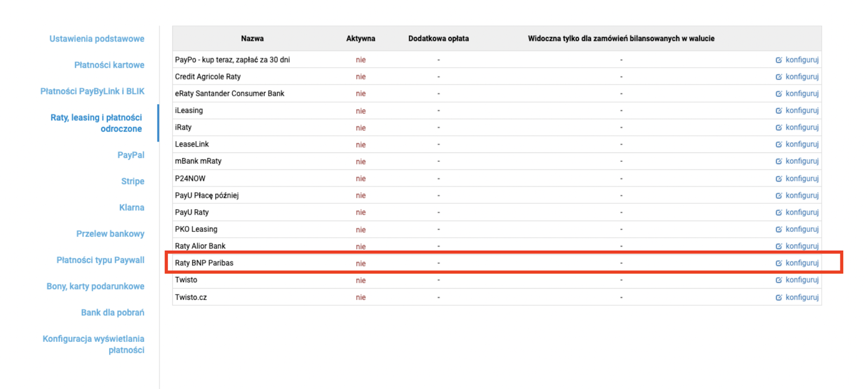This screenshot has width=868, height=389.
Task: Click the name cell 'Credit Agricole Raty'
Action: (x=207, y=77)
